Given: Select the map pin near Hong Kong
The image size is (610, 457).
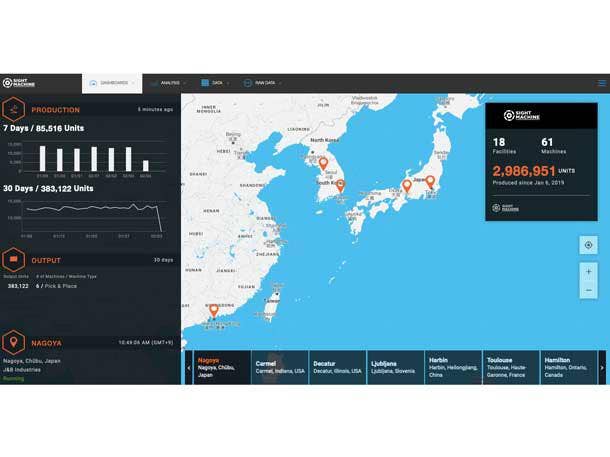Looking at the screenshot, I should (x=213, y=310).
